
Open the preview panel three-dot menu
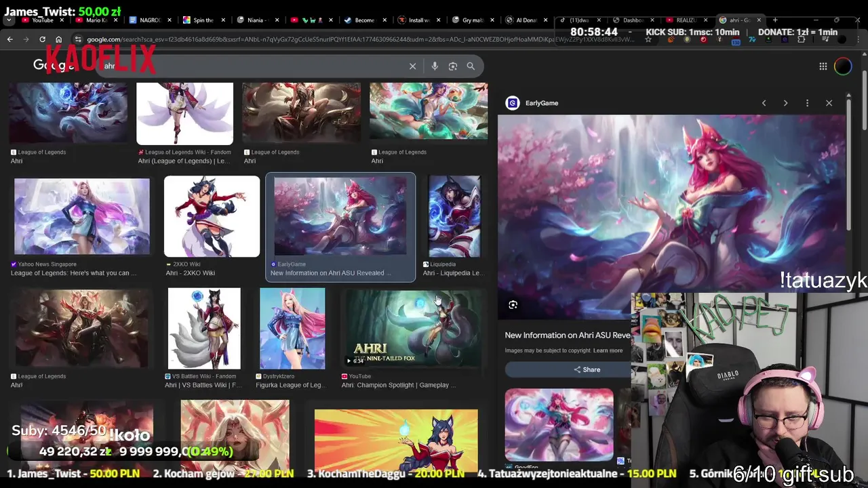pos(807,103)
